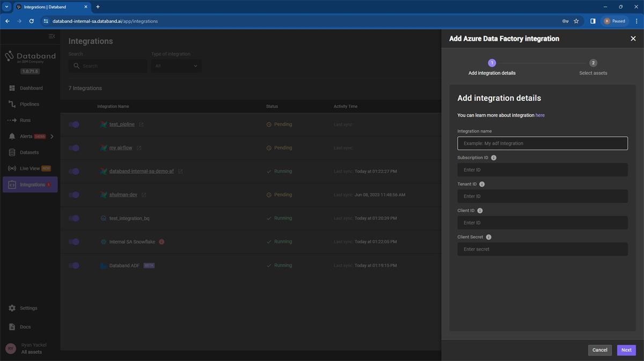The height and width of the screenshot is (361, 644).
Task: Click the 'here' link to learn about integration
Action: click(x=540, y=115)
